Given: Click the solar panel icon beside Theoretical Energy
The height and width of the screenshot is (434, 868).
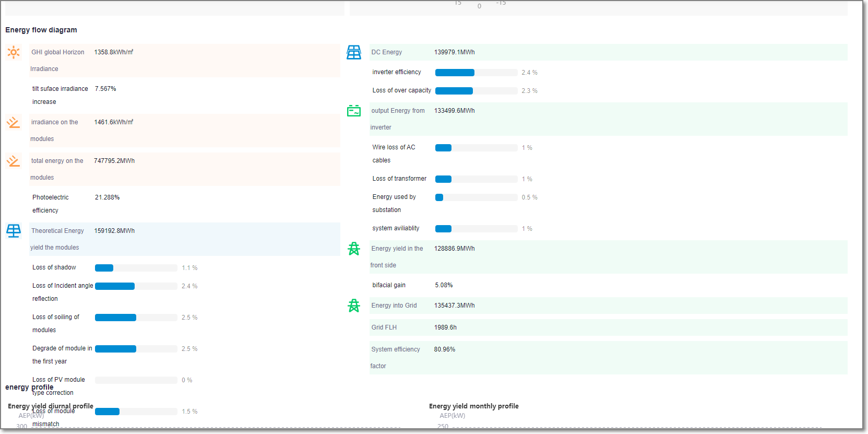Looking at the screenshot, I should [x=14, y=231].
